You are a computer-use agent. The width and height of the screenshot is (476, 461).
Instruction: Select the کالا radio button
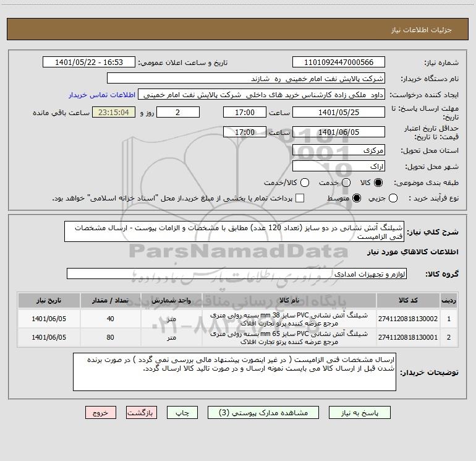(378, 183)
